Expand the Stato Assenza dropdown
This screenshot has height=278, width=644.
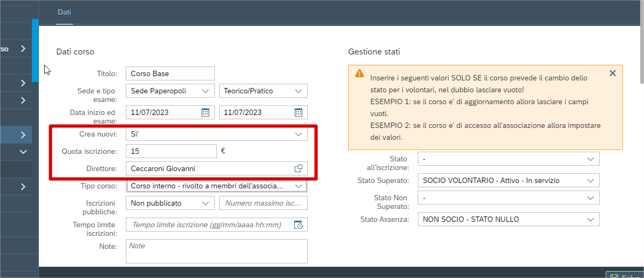[590, 219]
